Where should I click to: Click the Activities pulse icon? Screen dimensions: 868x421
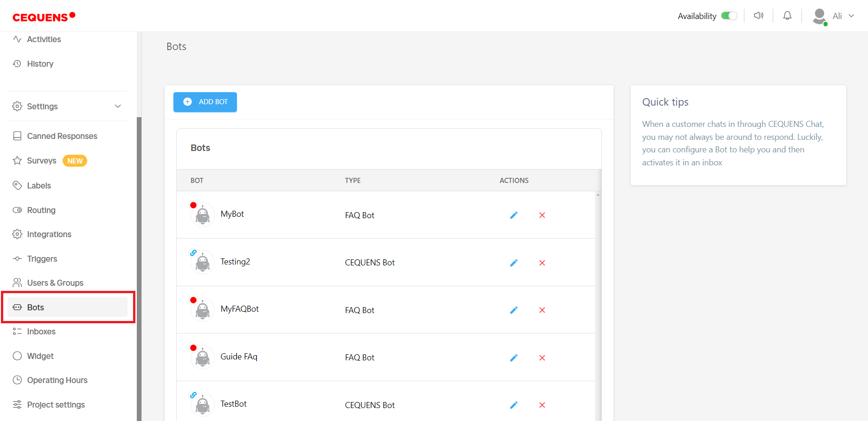[17, 39]
